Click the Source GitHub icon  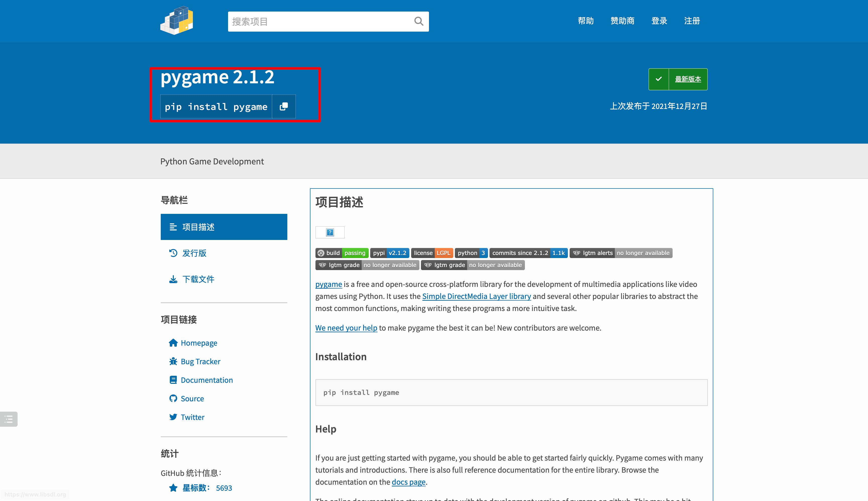pyautogui.click(x=173, y=398)
